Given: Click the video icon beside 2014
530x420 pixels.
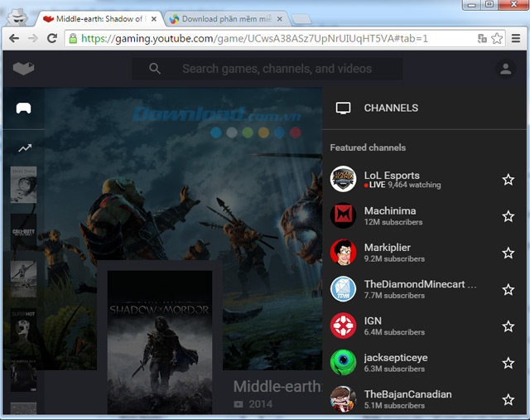Looking at the screenshot, I should [238, 404].
